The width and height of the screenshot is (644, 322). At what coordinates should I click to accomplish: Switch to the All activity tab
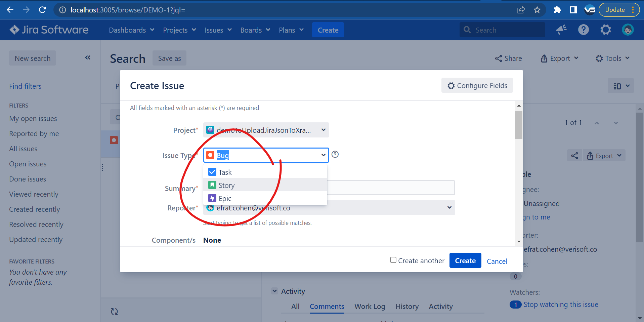295,307
